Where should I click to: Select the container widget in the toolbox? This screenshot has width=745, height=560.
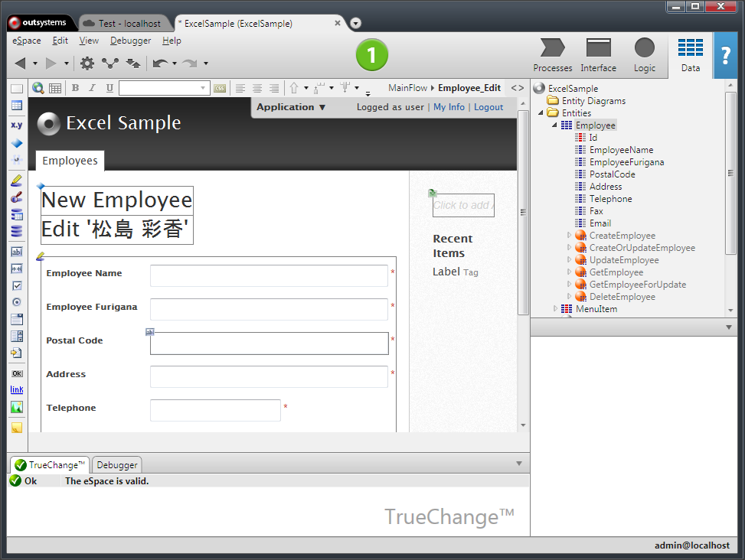coord(17,89)
